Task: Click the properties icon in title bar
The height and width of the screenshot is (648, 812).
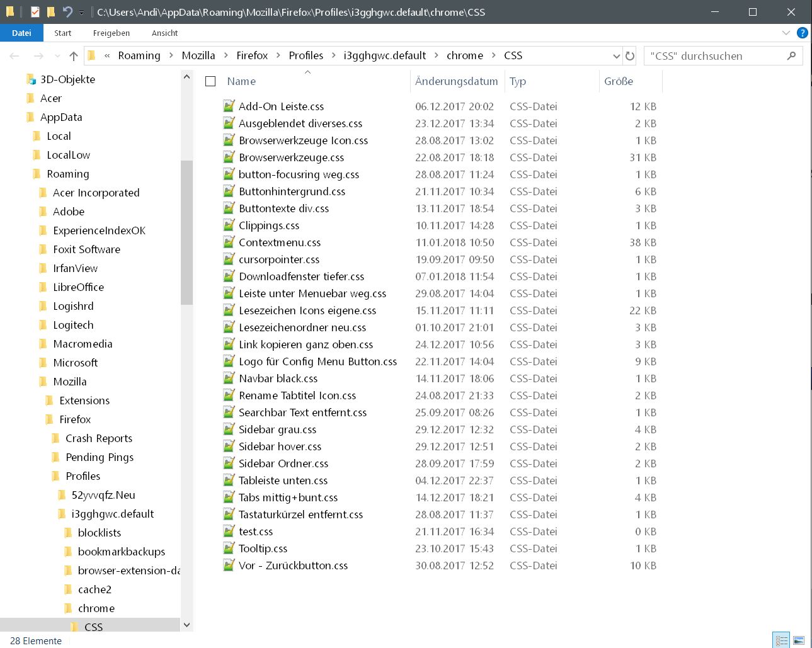Action: click(x=35, y=12)
